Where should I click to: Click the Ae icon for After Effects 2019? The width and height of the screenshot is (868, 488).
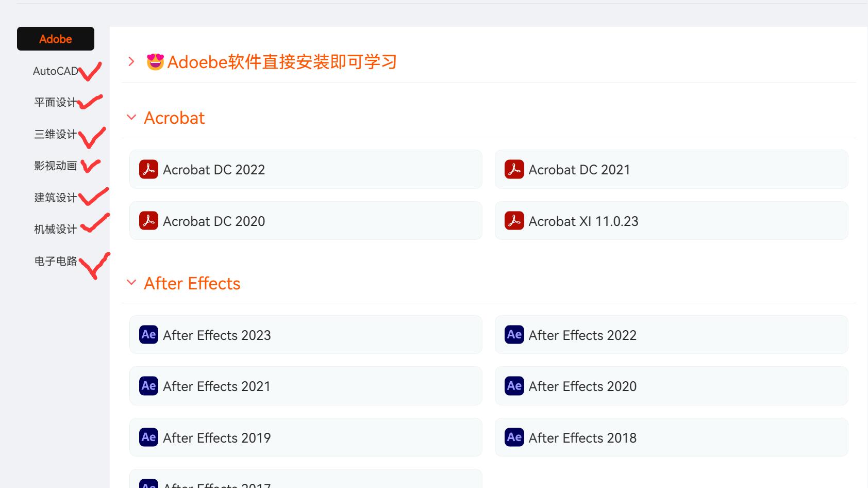coord(148,437)
